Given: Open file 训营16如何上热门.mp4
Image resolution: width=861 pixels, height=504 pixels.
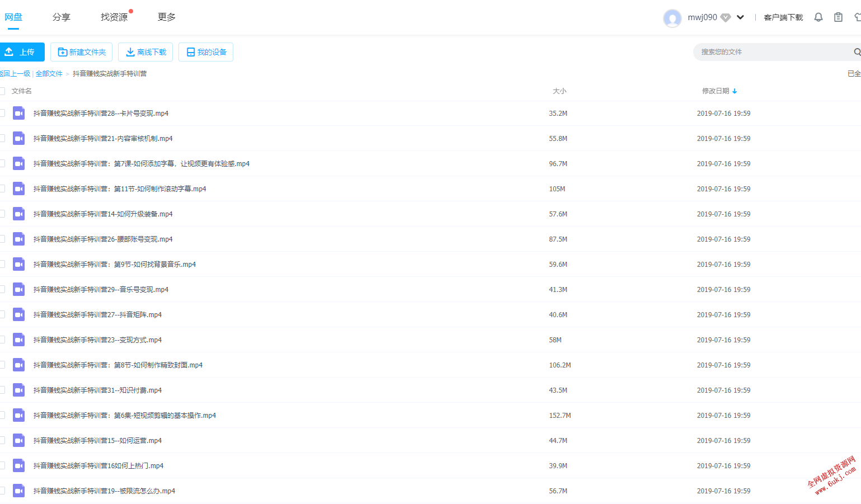Looking at the screenshot, I should click(98, 465).
